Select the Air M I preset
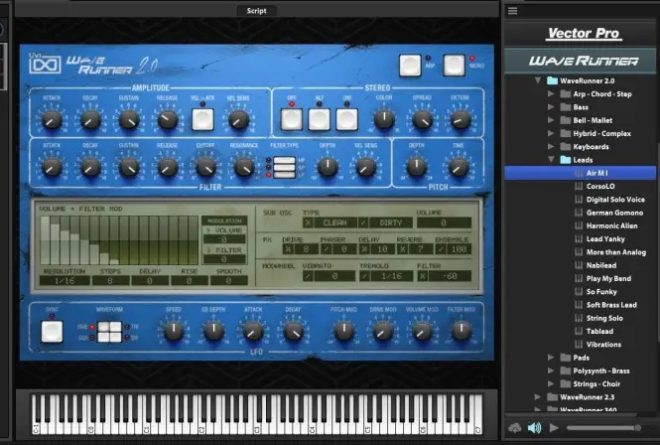Viewport: 660px width, 445px height. tap(580, 173)
